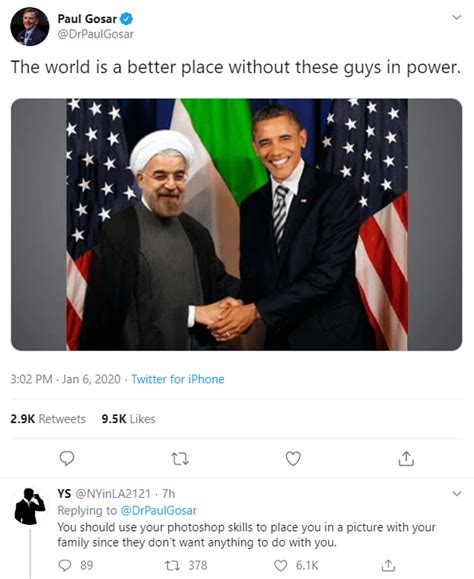
Task: Open the Twitter for iPhone link
Action: click(x=178, y=379)
